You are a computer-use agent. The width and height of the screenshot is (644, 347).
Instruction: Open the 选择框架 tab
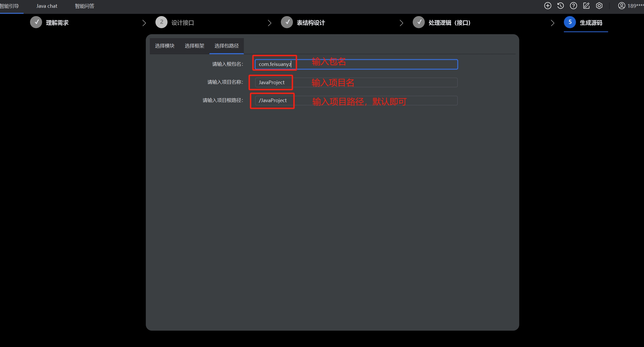[x=194, y=46]
